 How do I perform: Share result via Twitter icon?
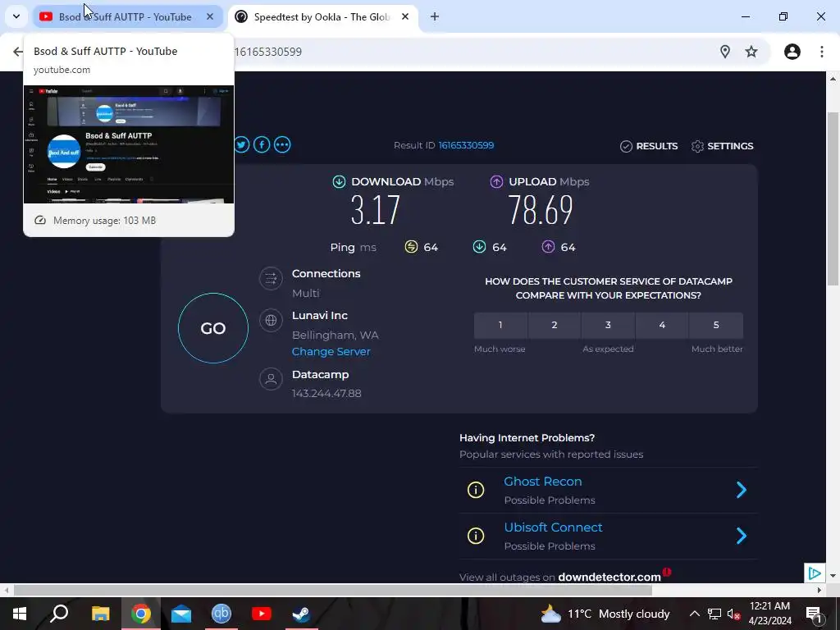242,144
